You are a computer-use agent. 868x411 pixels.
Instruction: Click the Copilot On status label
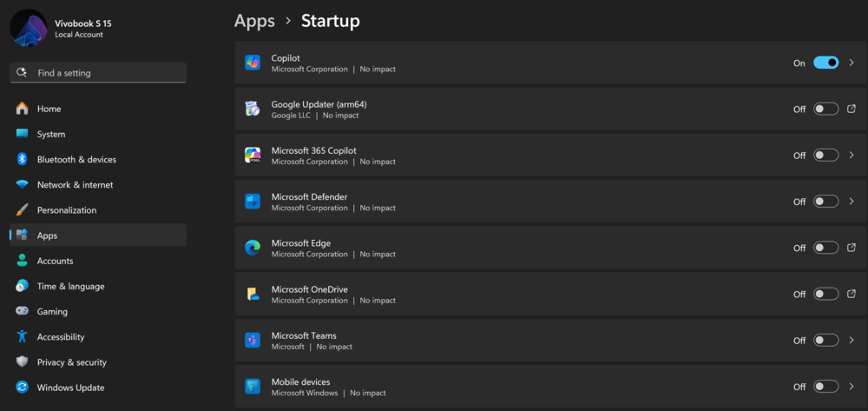(799, 63)
